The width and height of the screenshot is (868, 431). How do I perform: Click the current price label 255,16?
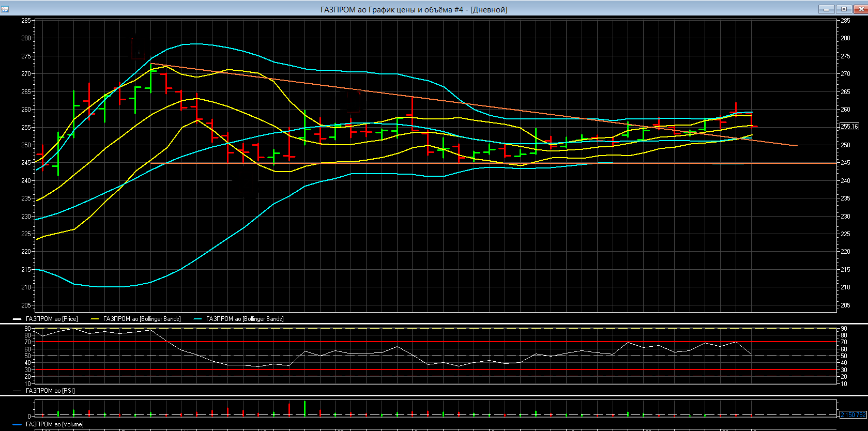point(849,127)
